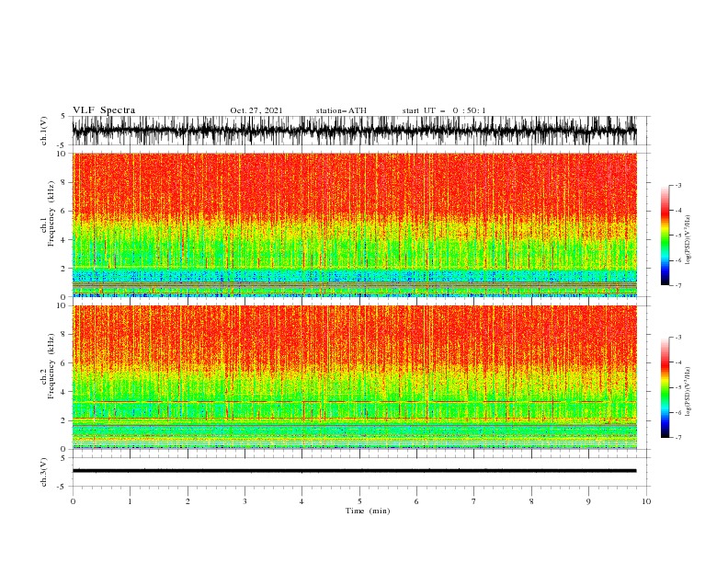Click inside the ch.1 spectrogram panel
This screenshot has width=728, height=563.
click(x=354, y=224)
